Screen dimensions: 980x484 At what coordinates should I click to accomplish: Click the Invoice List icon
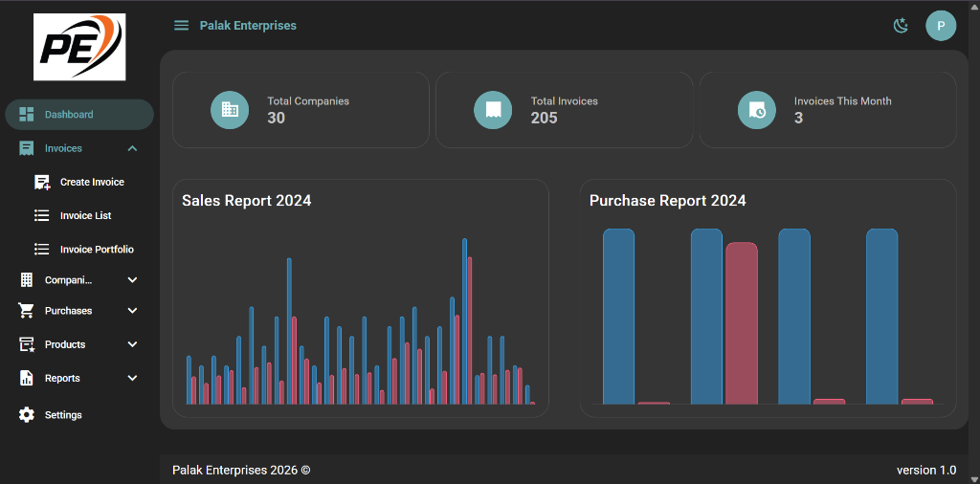pyautogui.click(x=42, y=215)
